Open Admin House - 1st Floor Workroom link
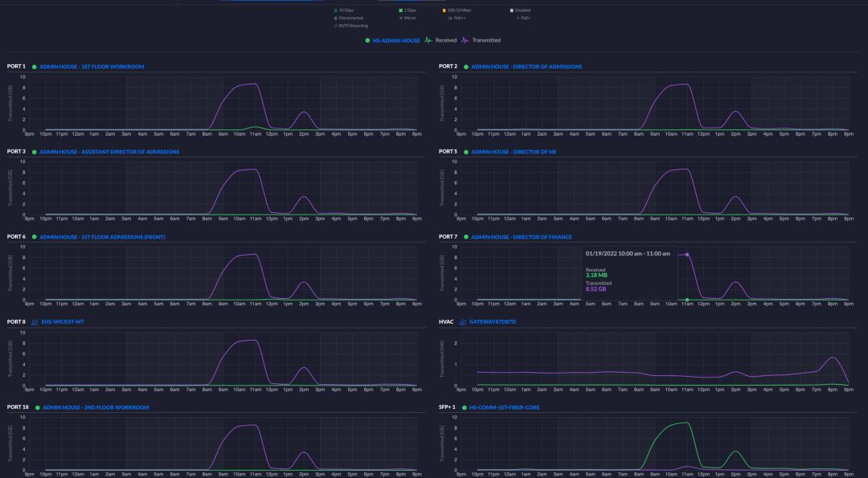Screen dimensions: 868x478 click(92, 67)
